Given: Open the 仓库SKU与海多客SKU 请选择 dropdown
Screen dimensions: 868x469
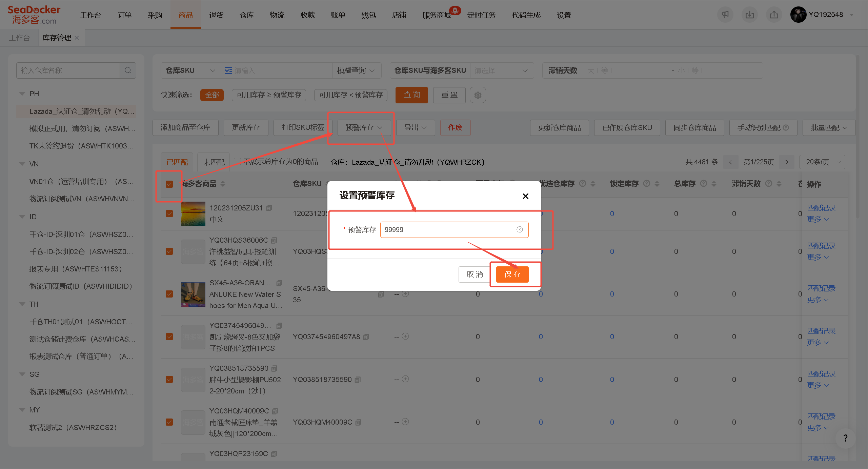Looking at the screenshot, I should click(x=501, y=70).
